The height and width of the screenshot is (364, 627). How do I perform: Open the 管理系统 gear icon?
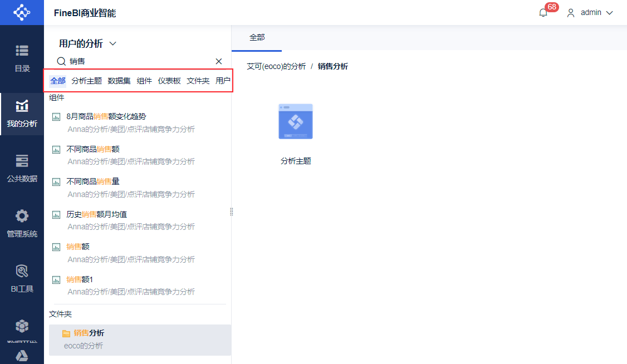(x=22, y=216)
